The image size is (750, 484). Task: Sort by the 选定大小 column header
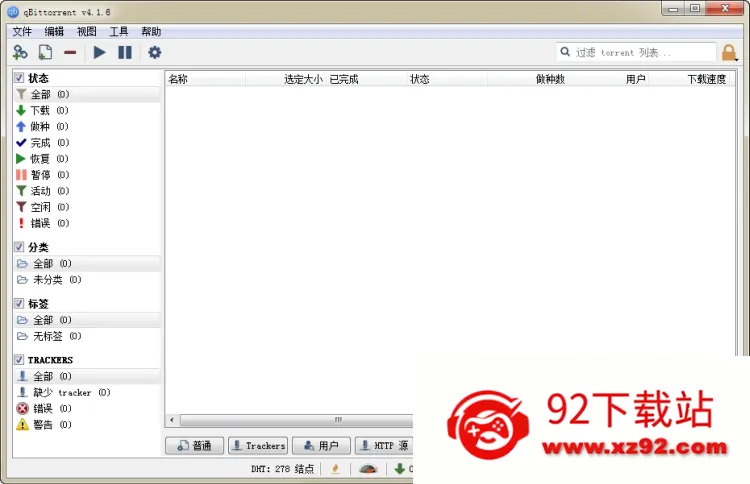click(x=286, y=79)
